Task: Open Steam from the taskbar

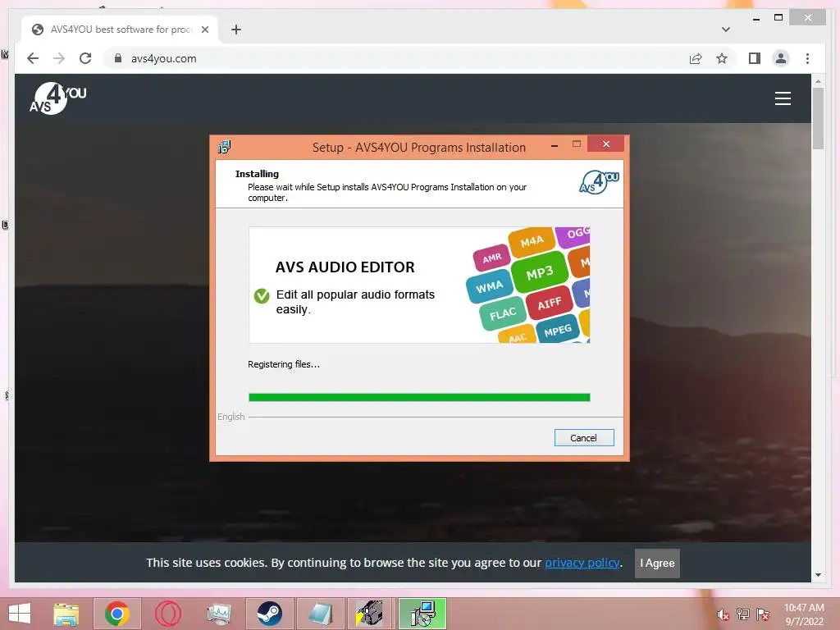Action: point(269,614)
